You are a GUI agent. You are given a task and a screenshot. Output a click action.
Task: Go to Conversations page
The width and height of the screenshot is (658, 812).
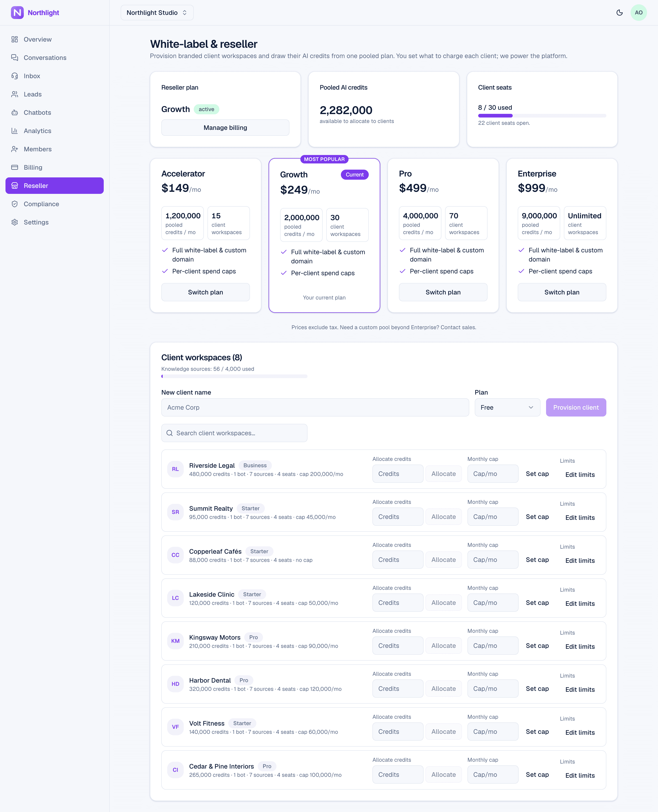click(x=55, y=58)
